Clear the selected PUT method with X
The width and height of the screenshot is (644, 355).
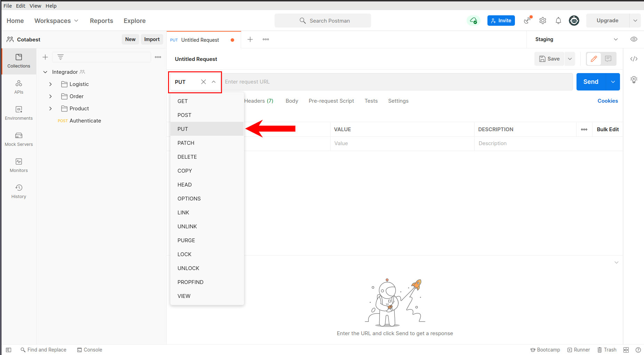[204, 82]
